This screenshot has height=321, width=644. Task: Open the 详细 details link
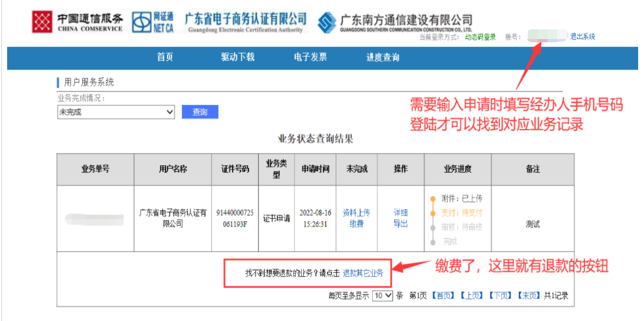[x=400, y=213]
